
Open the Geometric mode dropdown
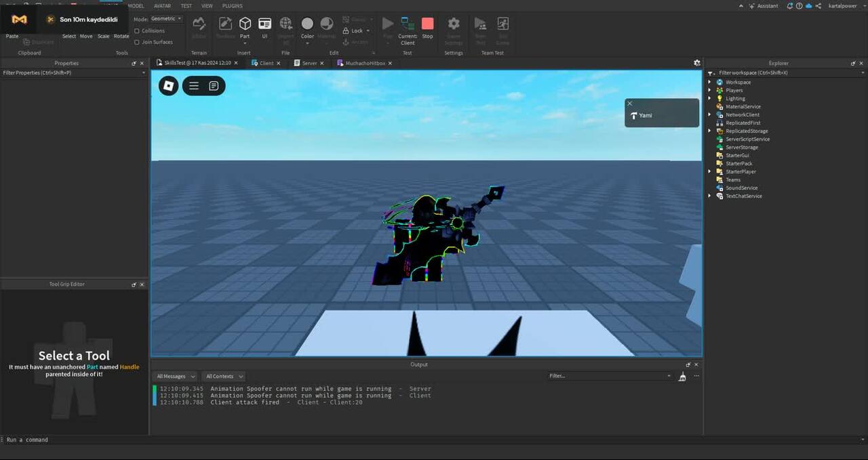click(166, 19)
